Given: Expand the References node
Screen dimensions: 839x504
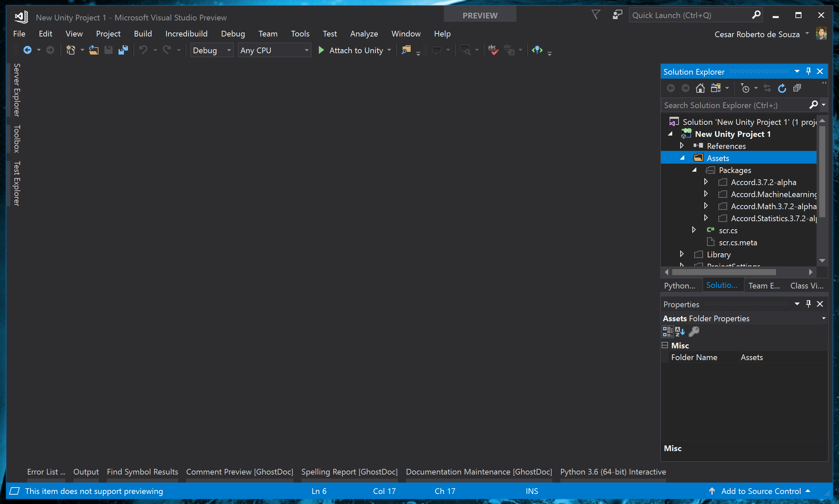Looking at the screenshot, I should [682, 145].
